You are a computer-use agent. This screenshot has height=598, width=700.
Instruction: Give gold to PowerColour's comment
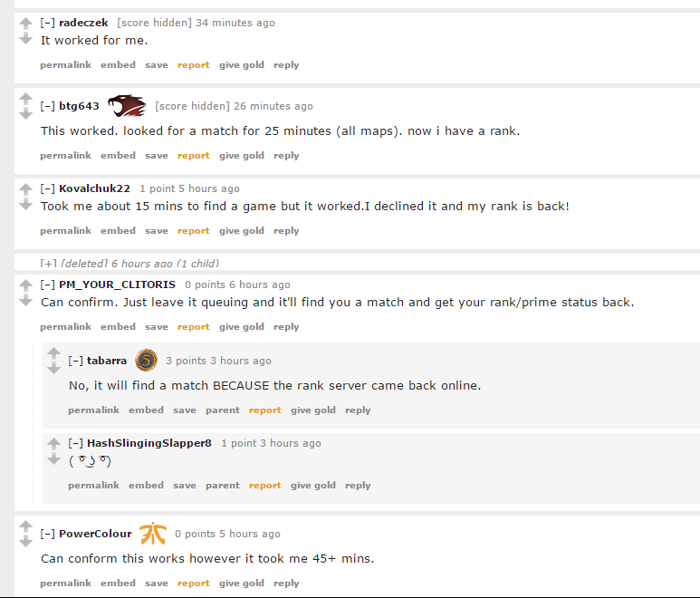[x=242, y=583]
